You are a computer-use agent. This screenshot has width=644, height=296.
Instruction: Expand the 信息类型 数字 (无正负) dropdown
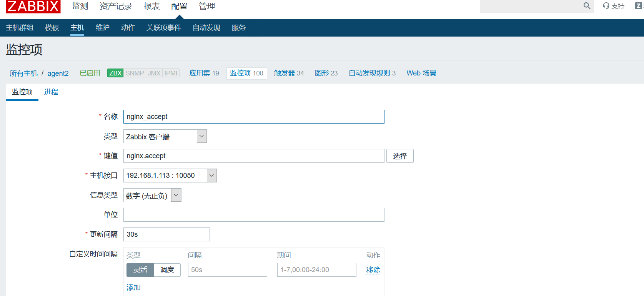click(152, 195)
